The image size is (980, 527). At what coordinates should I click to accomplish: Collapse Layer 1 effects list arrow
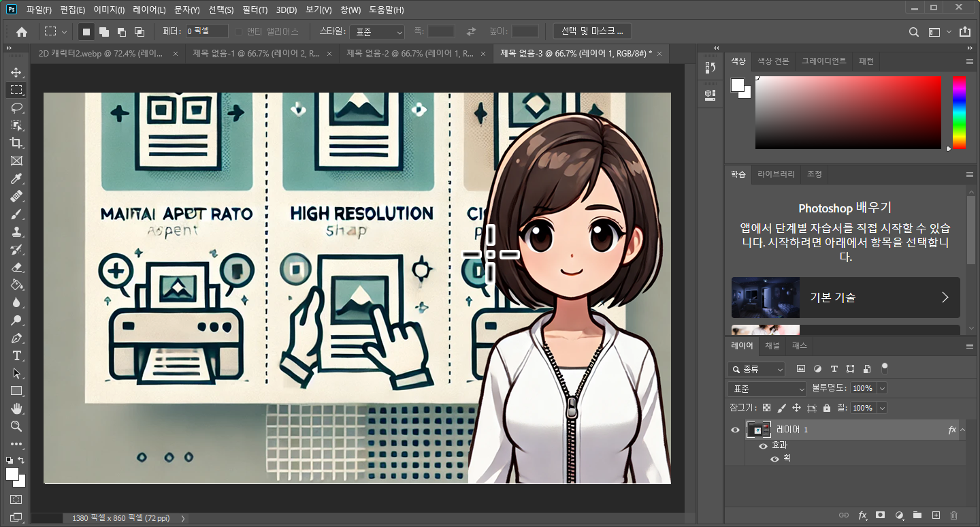pos(962,430)
